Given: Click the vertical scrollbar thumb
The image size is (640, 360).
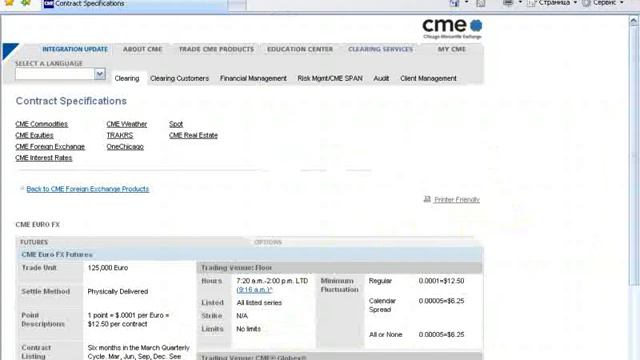Looking at the screenshot, I should [x=634, y=155].
